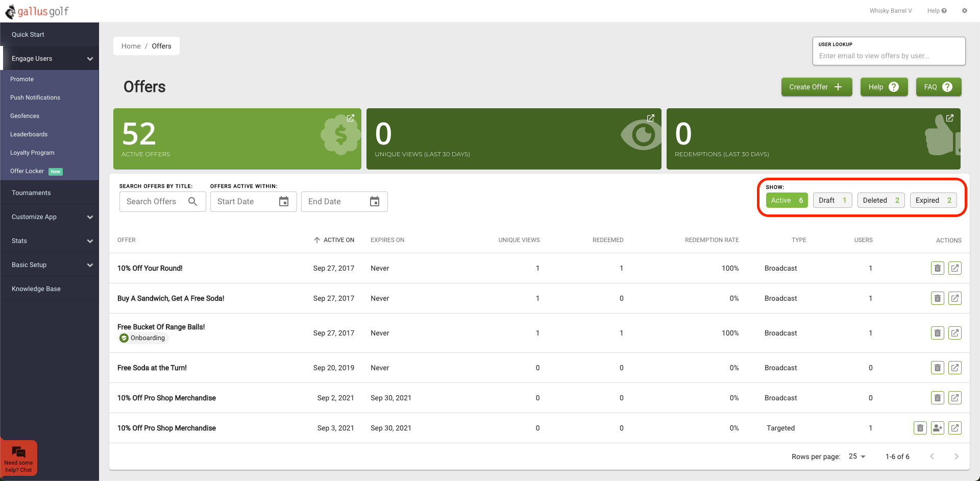Viewport: 980px width, 481px height.
Task: Open Start Date calendar picker
Action: [284, 201]
